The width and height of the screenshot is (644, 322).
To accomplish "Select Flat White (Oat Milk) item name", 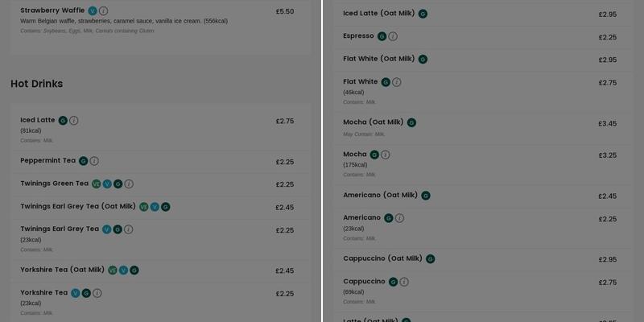I will point(378,59).
